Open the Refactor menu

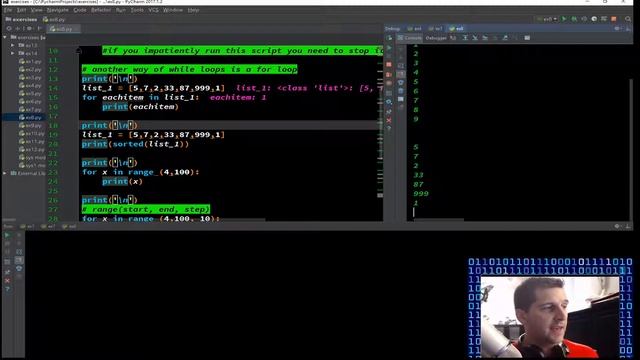(x=101, y=10)
